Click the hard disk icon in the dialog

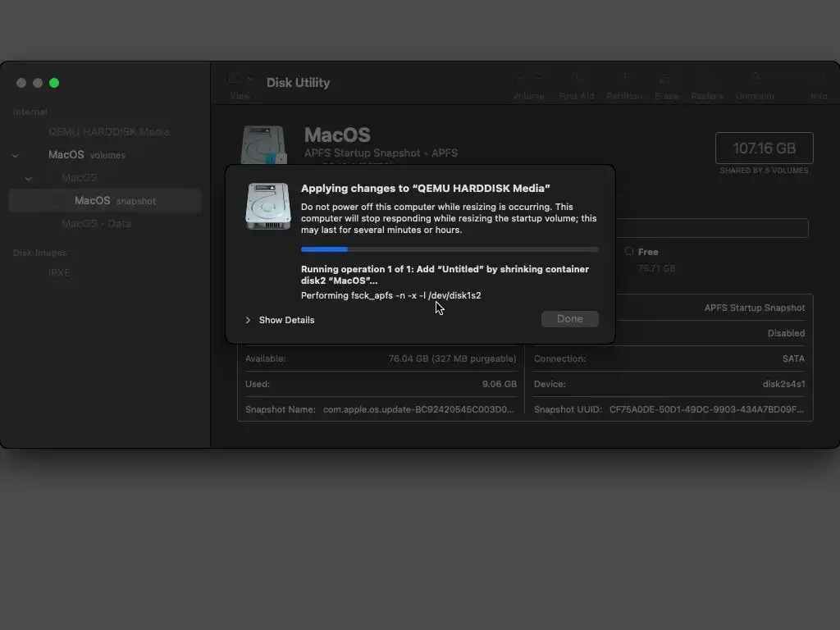pyautogui.click(x=268, y=206)
